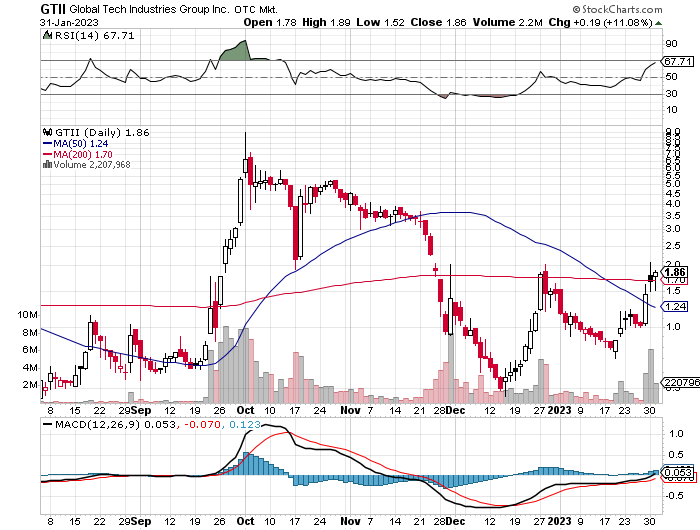Click the OTC Mkt. exchange label
Viewport: 700px width, 530px height.
point(256,9)
